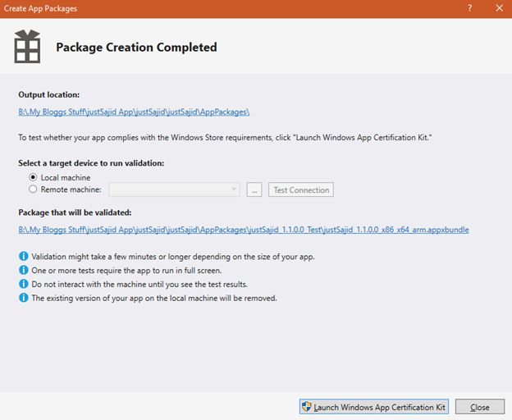Image resolution: width=512 pixels, height=420 pixels.
Task: Open the justSajid appxbundle package link
Action: pos(244,230)
